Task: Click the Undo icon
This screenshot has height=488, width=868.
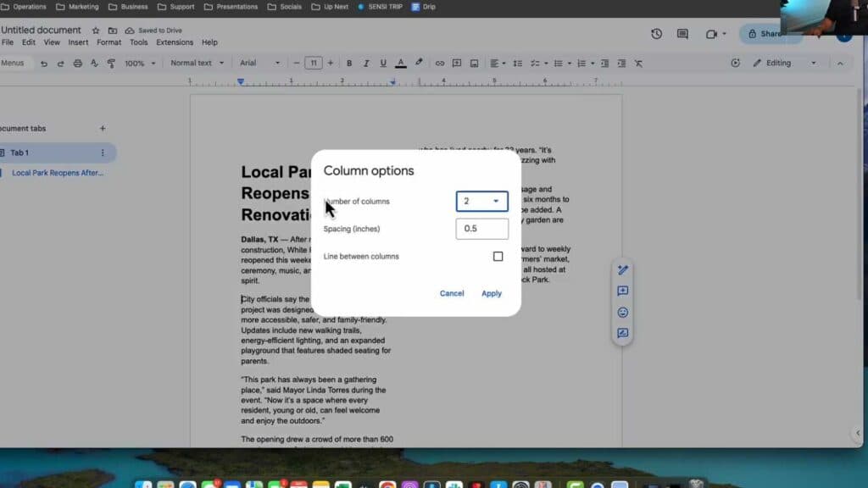Action: coord(44,63)
